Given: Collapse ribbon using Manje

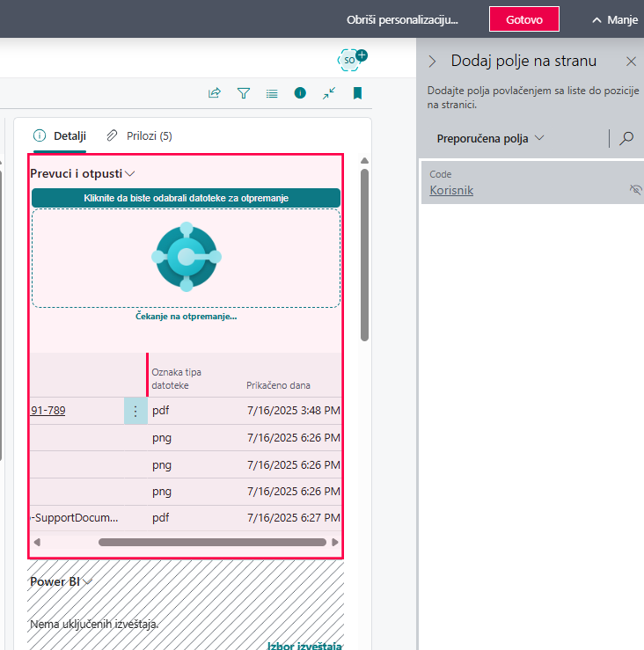Looking at the screenshot, I should (x=614, y=19).
